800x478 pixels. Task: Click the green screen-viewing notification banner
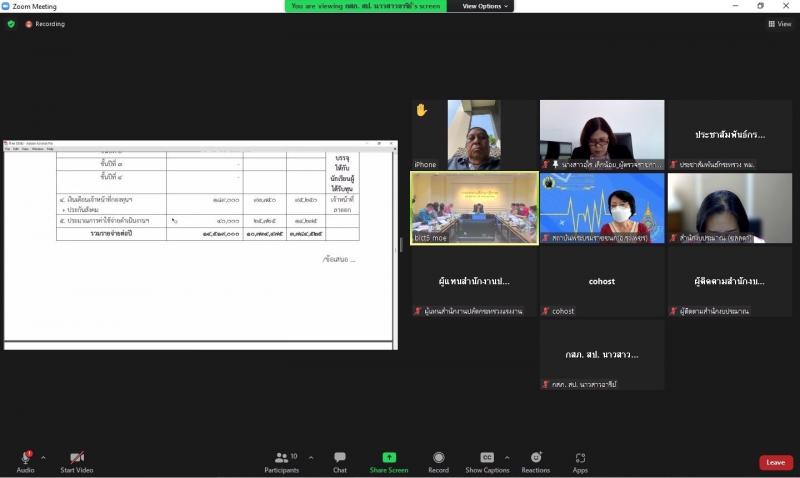coord(365,6)
